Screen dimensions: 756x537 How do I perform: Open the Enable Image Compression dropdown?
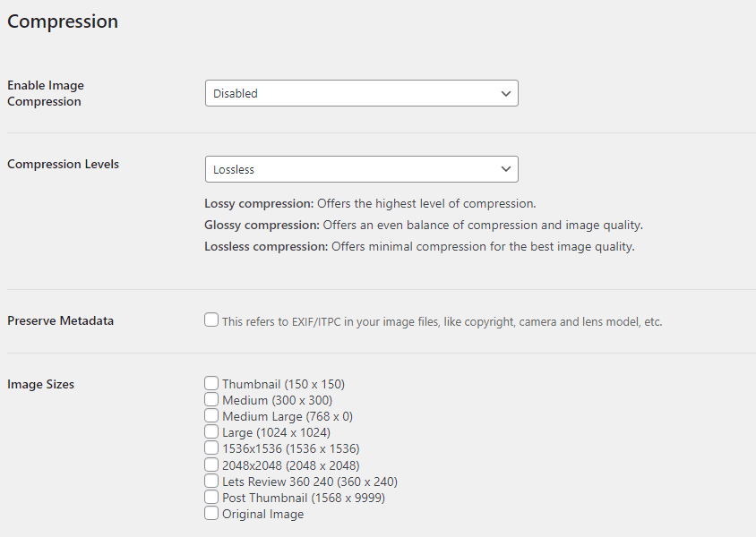coord(361,93)
